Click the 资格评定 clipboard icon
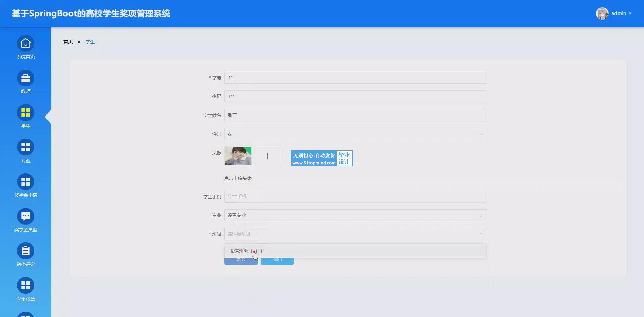Screen dimensions: 644x317 coord(25,251)
